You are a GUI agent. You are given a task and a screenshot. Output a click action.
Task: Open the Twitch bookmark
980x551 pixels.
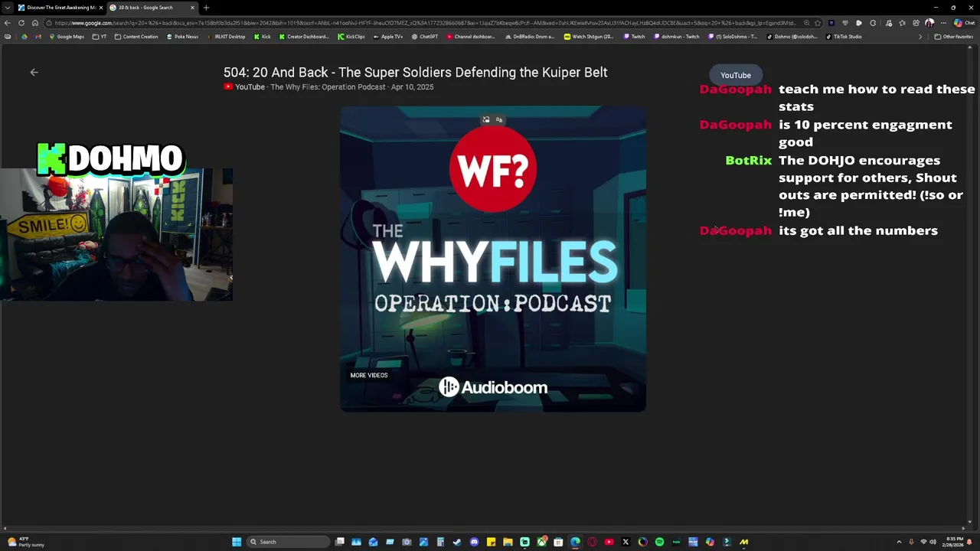click(x=635, y=37)
